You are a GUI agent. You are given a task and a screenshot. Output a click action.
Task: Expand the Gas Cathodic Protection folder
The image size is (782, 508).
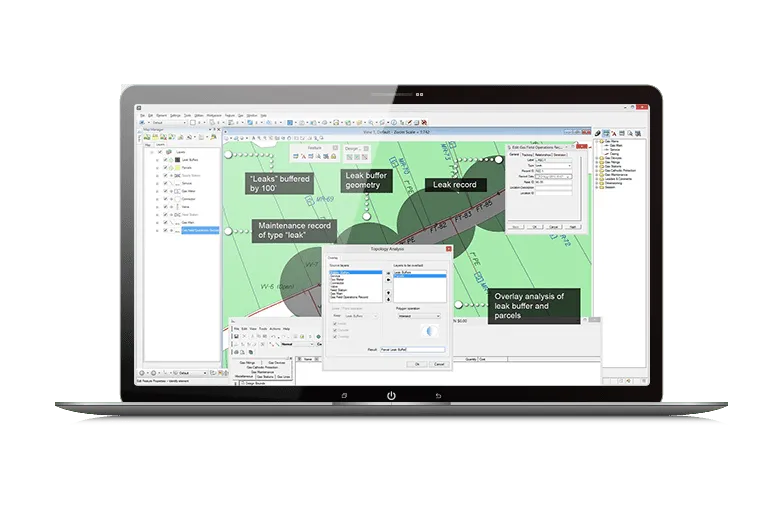pyautogui.click(x=597, y=170)
